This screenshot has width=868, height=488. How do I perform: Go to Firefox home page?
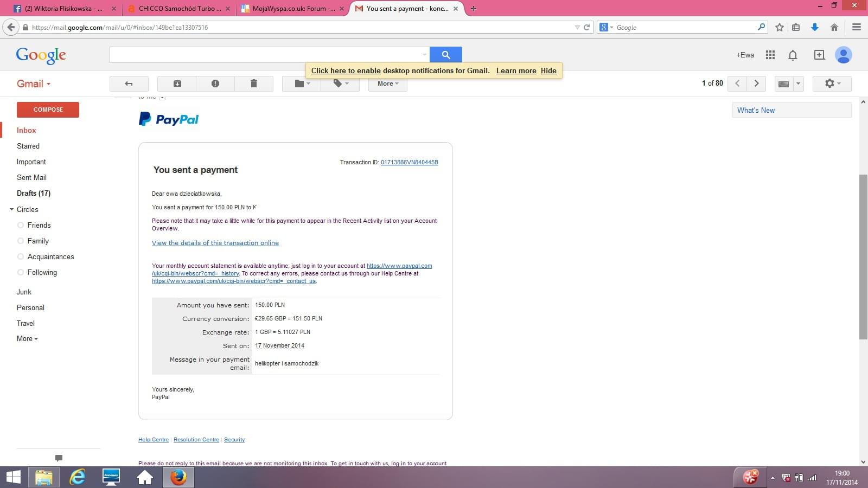coord(834,27)
